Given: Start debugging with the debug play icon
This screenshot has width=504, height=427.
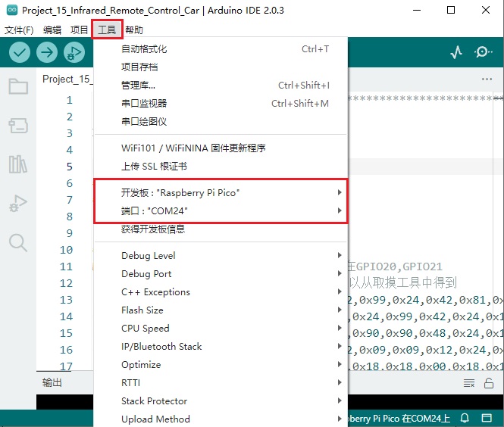Looking at the screenshot, I should 74,52.
